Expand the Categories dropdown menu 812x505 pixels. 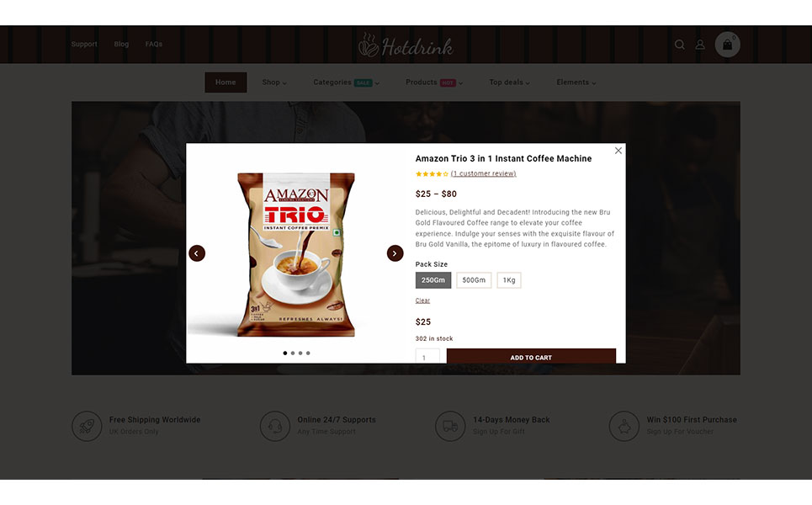click(x=346, y=82)
